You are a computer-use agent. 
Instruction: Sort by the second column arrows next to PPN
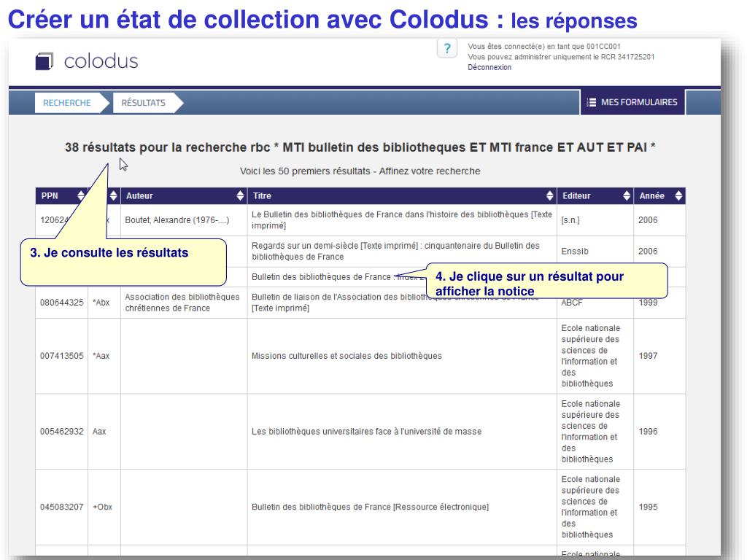[x=113, y=195]
